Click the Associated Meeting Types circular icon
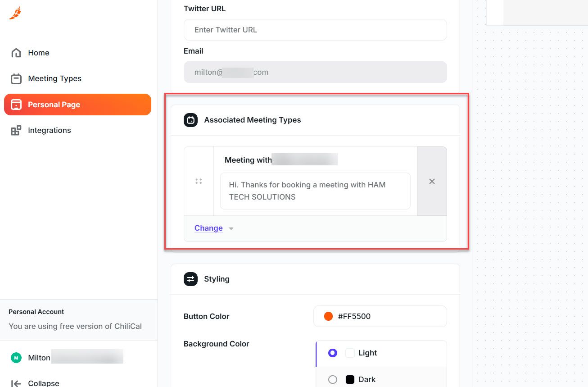This screenshot has height=387, width=588. (190, 120)
